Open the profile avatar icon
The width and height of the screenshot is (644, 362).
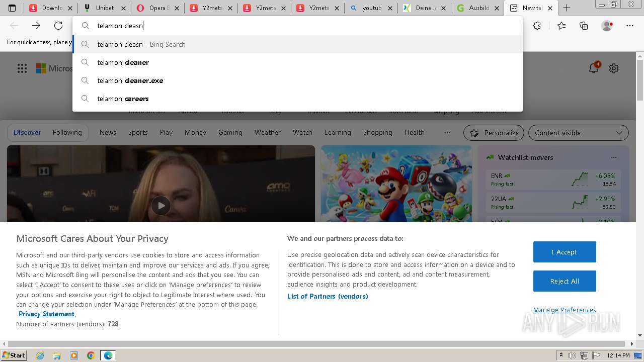tap(607, 26)
